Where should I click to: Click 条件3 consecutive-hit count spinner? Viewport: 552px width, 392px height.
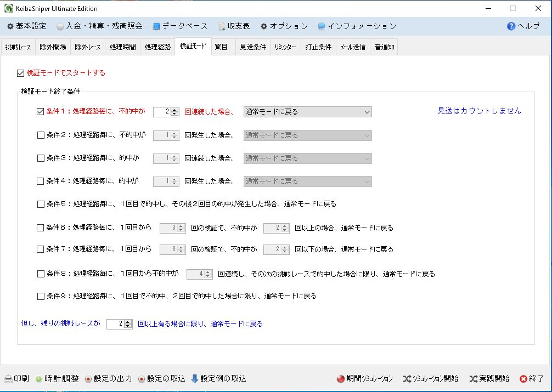166,158
